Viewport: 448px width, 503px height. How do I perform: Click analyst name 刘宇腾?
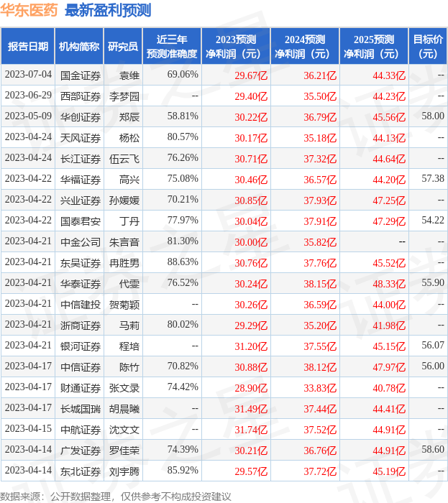(124, 471)
